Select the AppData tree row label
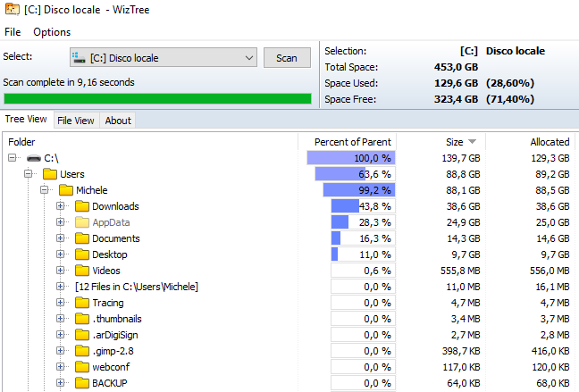The image size is (579, 392). pos(111,222)
